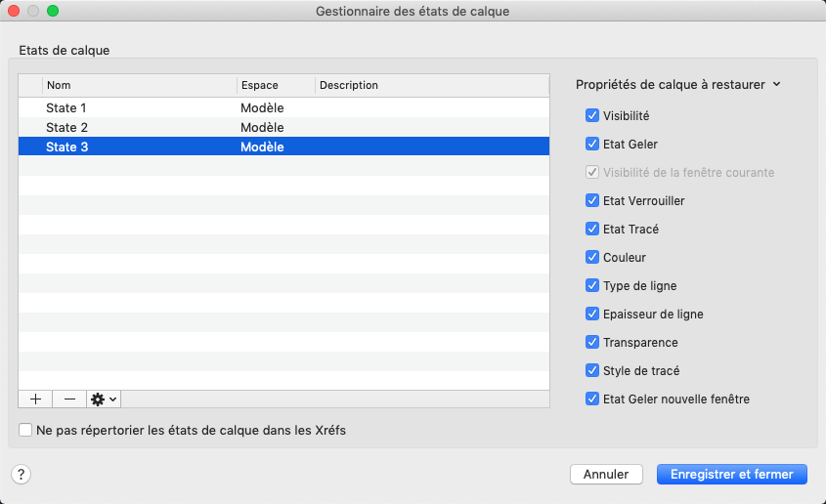This screenshot has width=826, height=504.
Task: Open the gear actions menu
Action: 103,399
